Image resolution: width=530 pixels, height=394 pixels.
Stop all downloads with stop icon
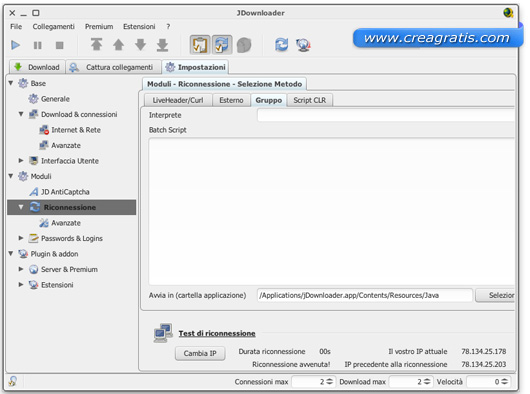tap(59, 45)
